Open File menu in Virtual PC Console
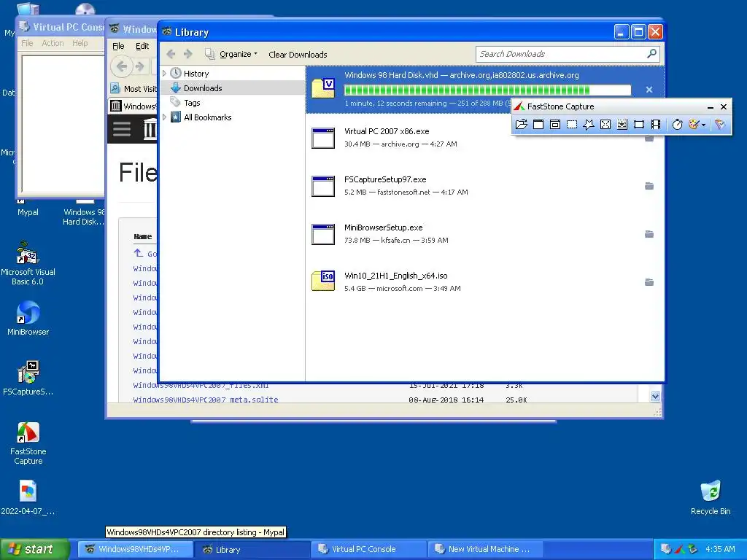This screenshot has height=560, width=747. (x=27, y=43)
